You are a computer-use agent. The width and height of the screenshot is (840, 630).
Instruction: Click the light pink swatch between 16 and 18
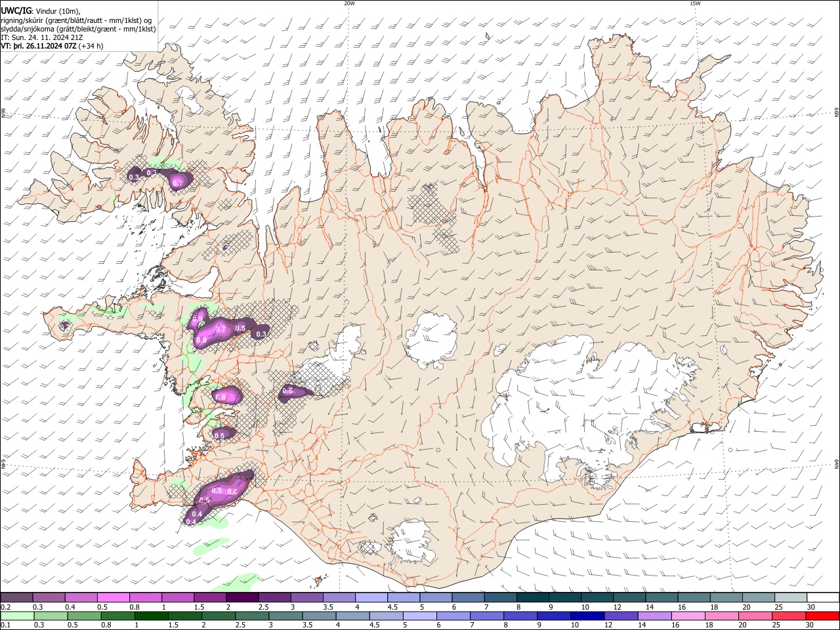(688, 616)
